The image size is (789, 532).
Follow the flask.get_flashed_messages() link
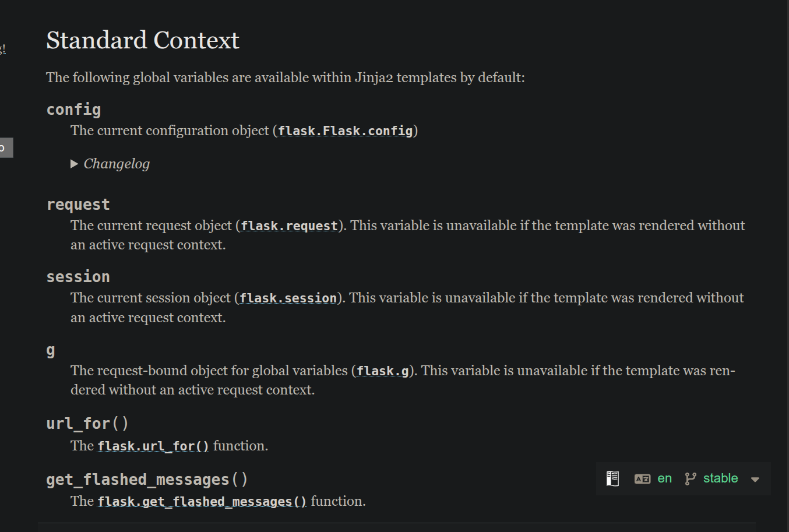(202, 501)
